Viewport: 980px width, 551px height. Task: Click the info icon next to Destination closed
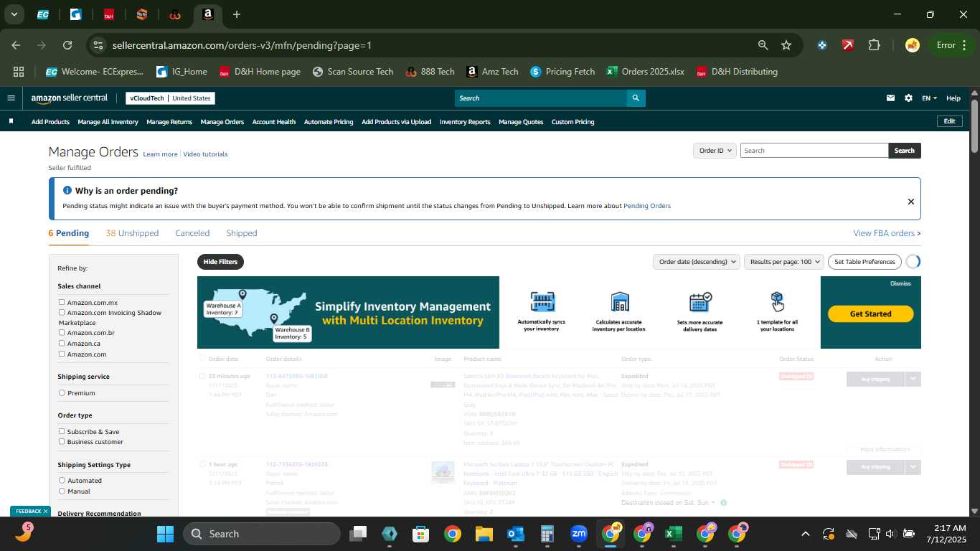pyautogui.click(x=723, y=503)
